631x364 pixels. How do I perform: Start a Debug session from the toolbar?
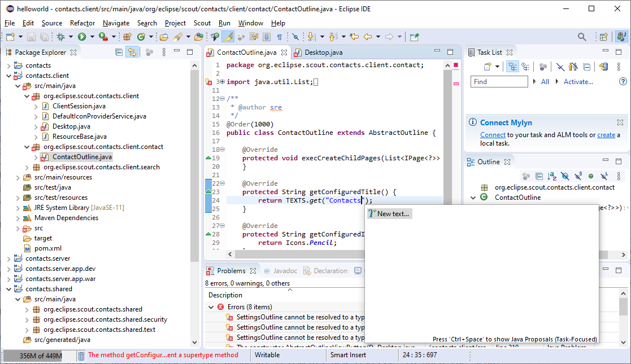click(62, 37)
